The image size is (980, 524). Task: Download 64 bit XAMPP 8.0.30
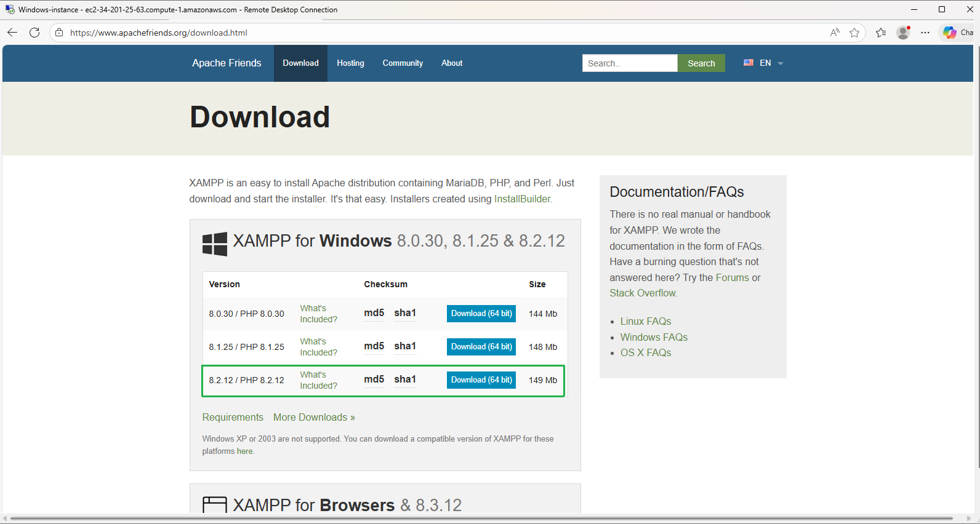481,314
